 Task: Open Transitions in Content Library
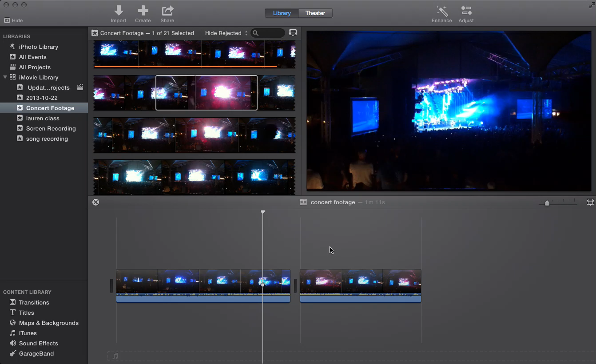(x=34, y=302)
